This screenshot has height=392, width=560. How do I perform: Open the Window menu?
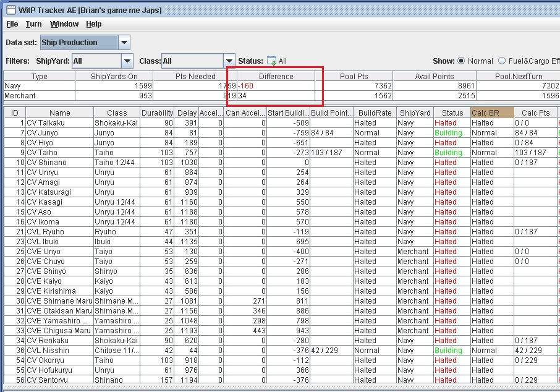[x=64, y=24]
